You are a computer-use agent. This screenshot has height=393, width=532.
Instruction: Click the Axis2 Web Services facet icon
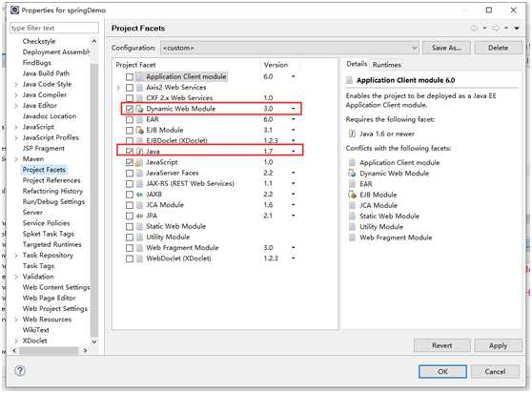(x=139, y=88)
